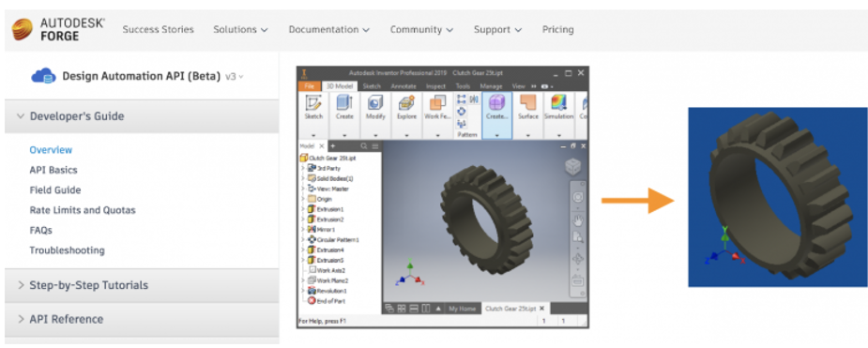Click the Rectangular Pattern icon
868x348 pixels.
tap(461, 99)
